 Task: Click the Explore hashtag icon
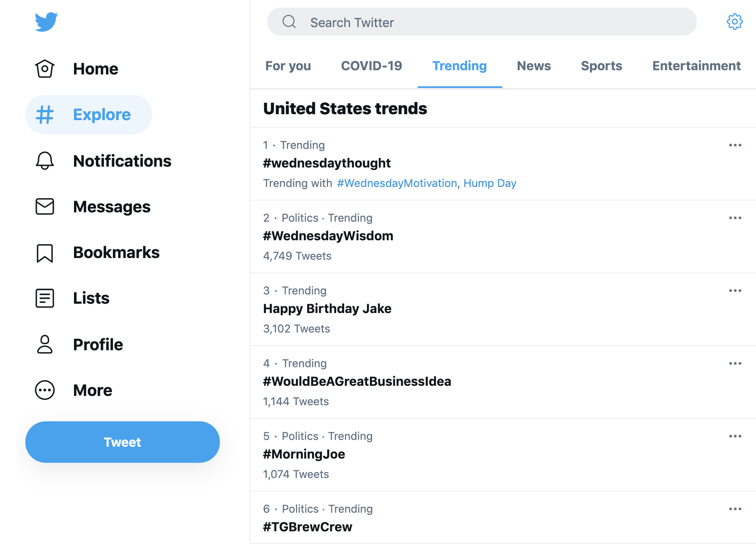tap(44, 114)
